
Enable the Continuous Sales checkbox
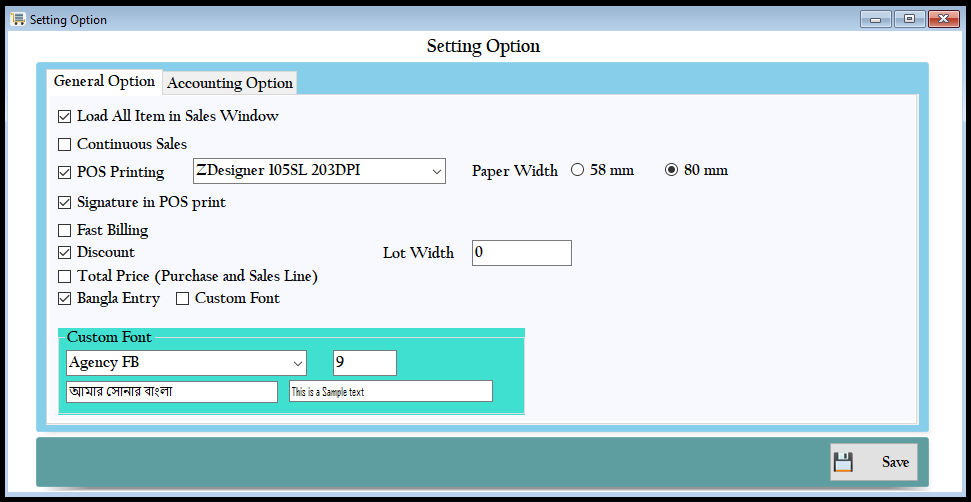(65, 145)
